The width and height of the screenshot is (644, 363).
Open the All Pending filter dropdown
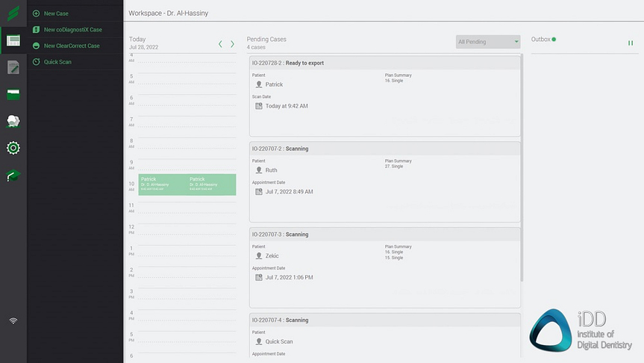pos(488,42)
